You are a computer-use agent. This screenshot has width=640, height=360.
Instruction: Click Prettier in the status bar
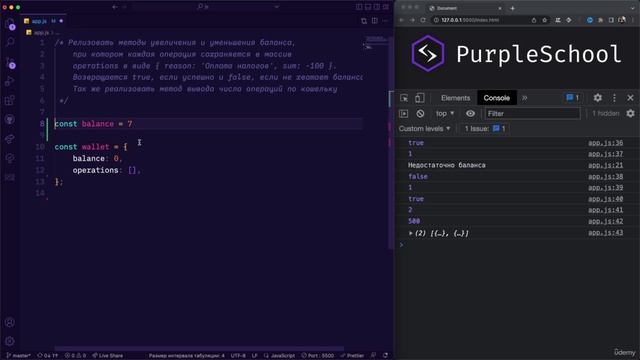pyautogui.click(x=352, y=356)
